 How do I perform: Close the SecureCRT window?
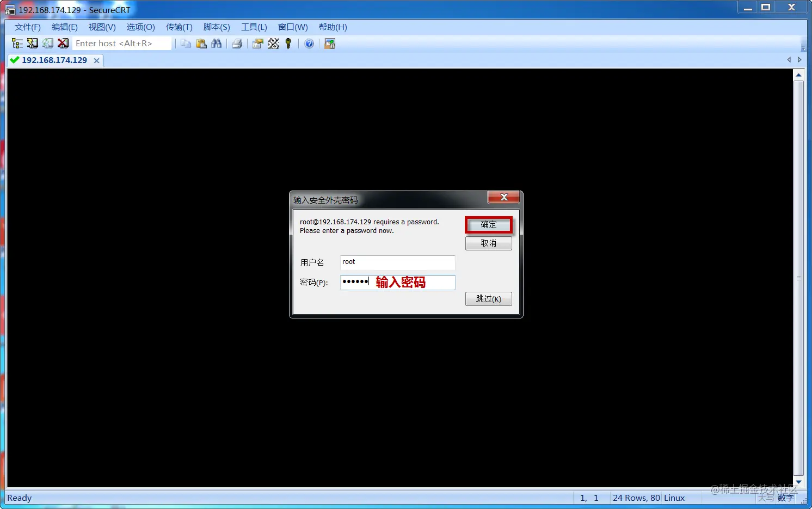point(792,8)
